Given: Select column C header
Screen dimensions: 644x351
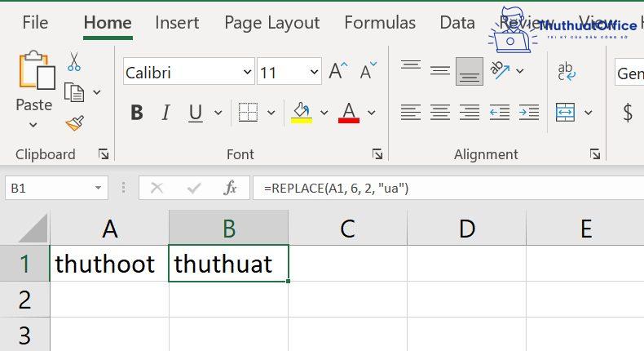Looking at the screenshot, I should [347, 229].
